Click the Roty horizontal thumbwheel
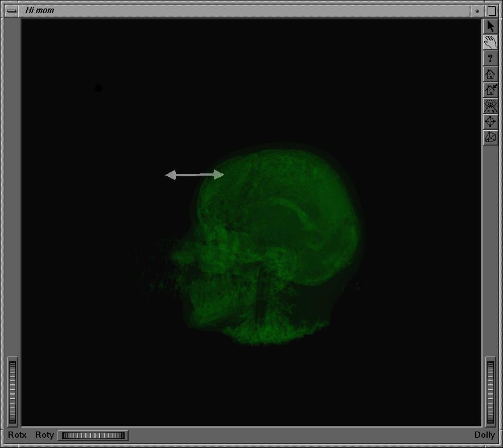Image resolution: width=503 pixels, height=448 pixels. (93, 435)
